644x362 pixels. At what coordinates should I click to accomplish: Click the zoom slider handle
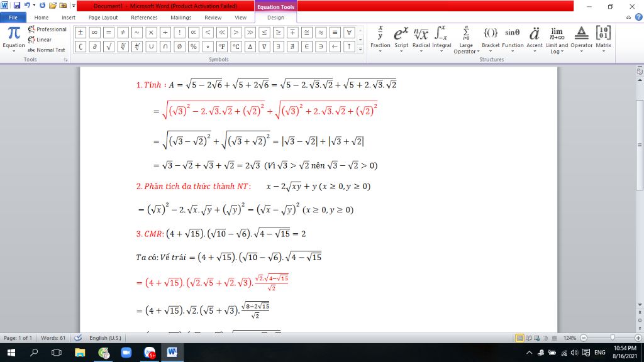(613, 337)
